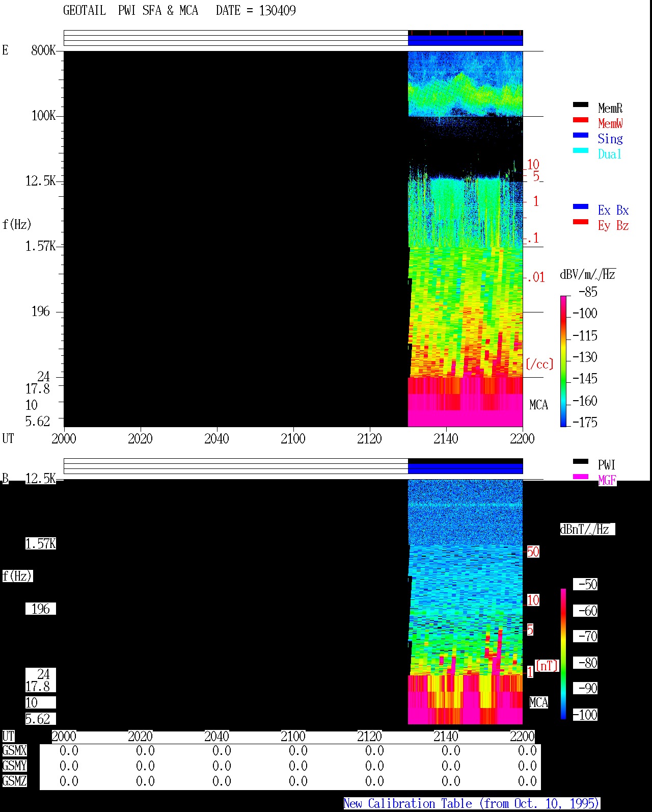Click the 'MemR' legend label
Viewport: 652px width, 812px height.
coord(610,108)
